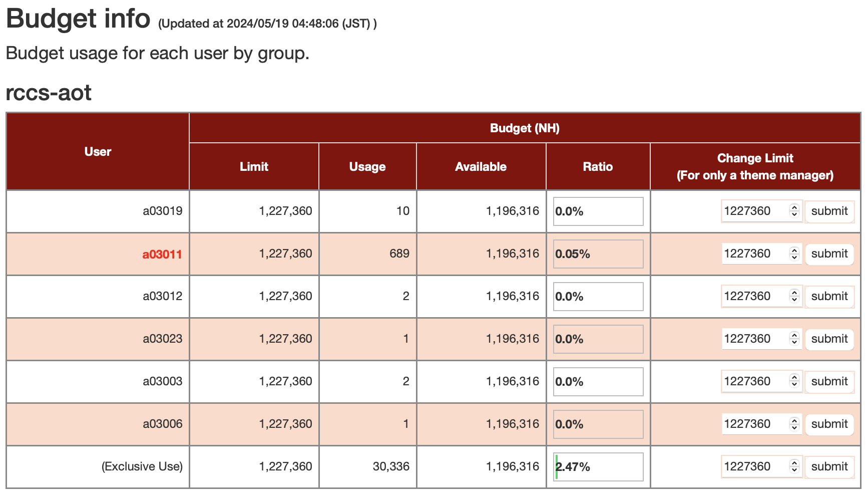Click the 0.0% ratio bar for a03023
The image size is (868, 496).
[598, 339]
